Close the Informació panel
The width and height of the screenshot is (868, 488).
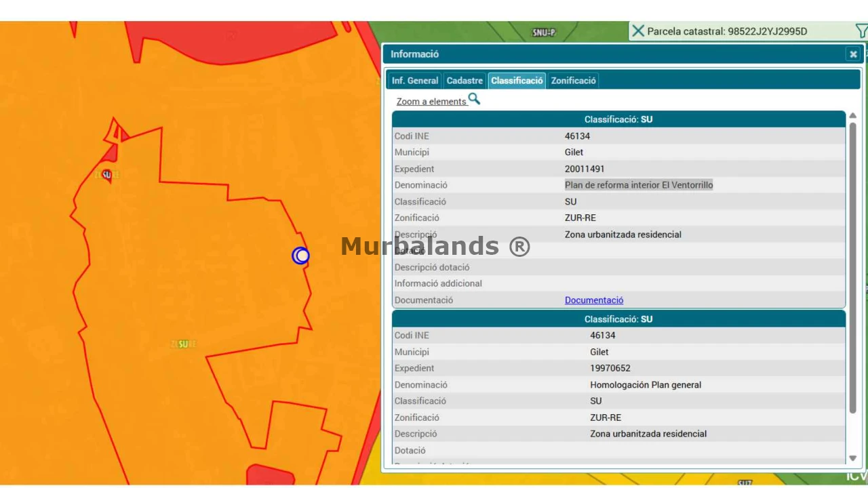pyautogui.click(x=853, y=54)
